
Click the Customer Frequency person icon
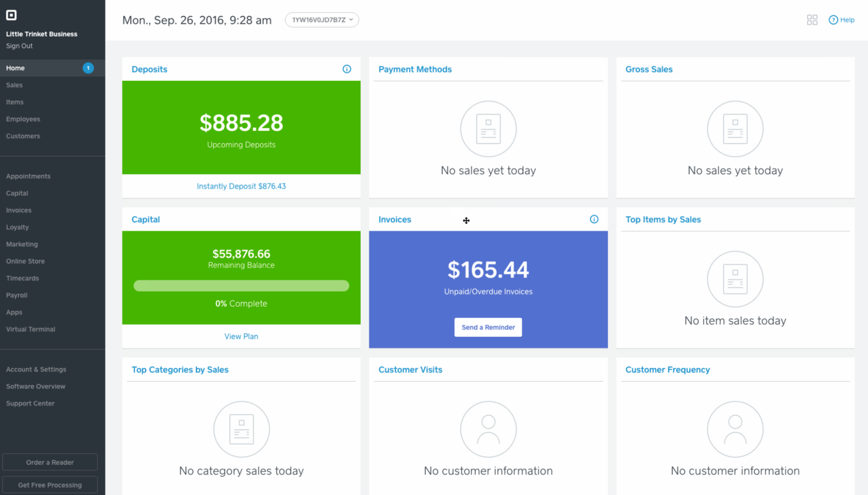click(x=735, y=429)
